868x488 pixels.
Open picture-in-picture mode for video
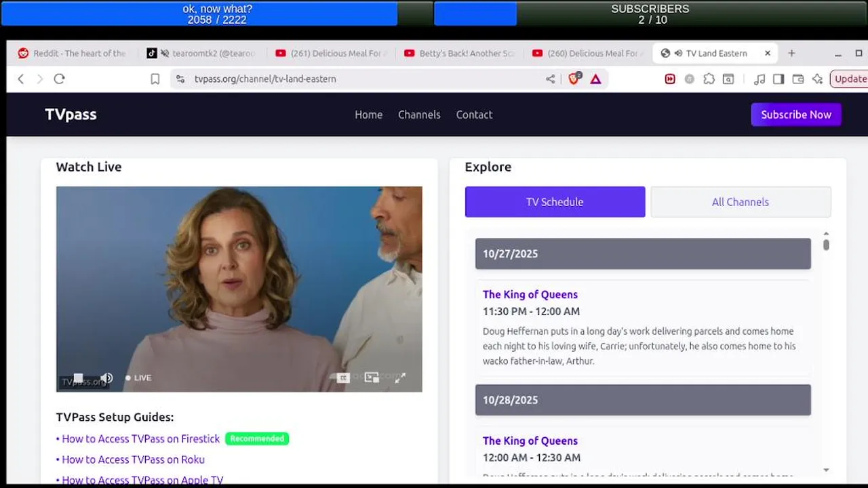[x=372, y=378]
